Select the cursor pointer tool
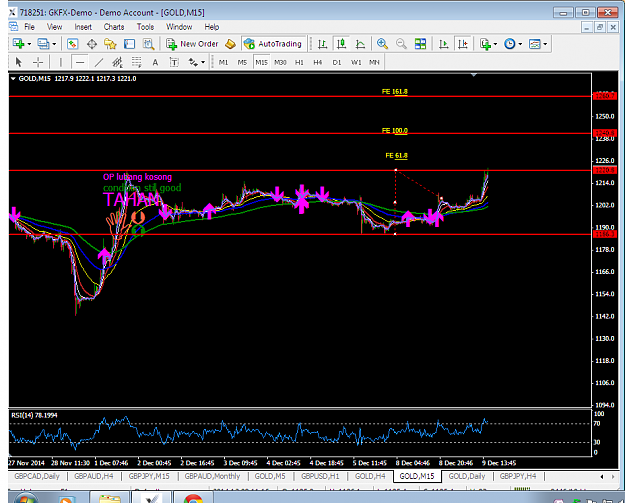625x503 pixels. pyautogui.click(x=18, y=62)
